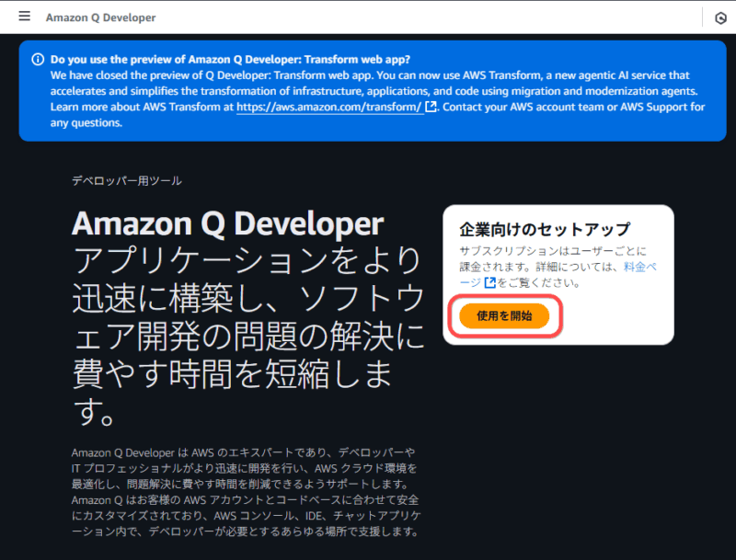The image size is (736, 560).
Task: Click the banner heading about Transform web app
Action: pyautogui.click(x=231, y=60)
